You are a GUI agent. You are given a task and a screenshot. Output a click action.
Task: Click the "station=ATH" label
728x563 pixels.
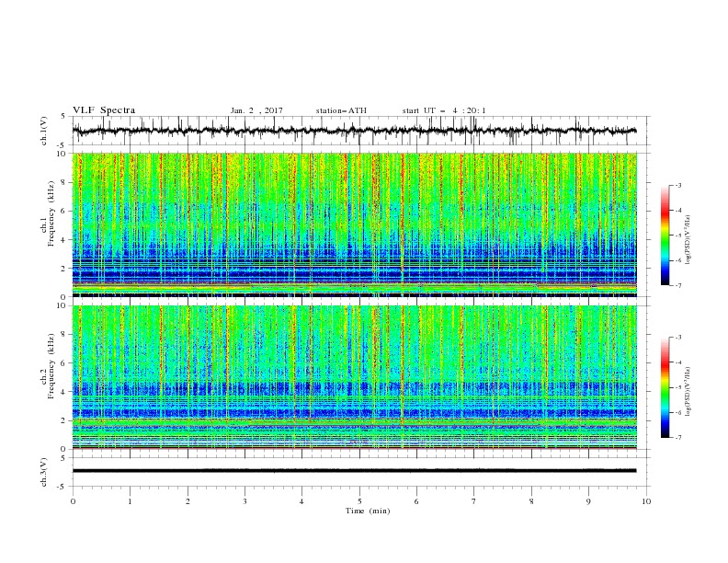[341, 110]
